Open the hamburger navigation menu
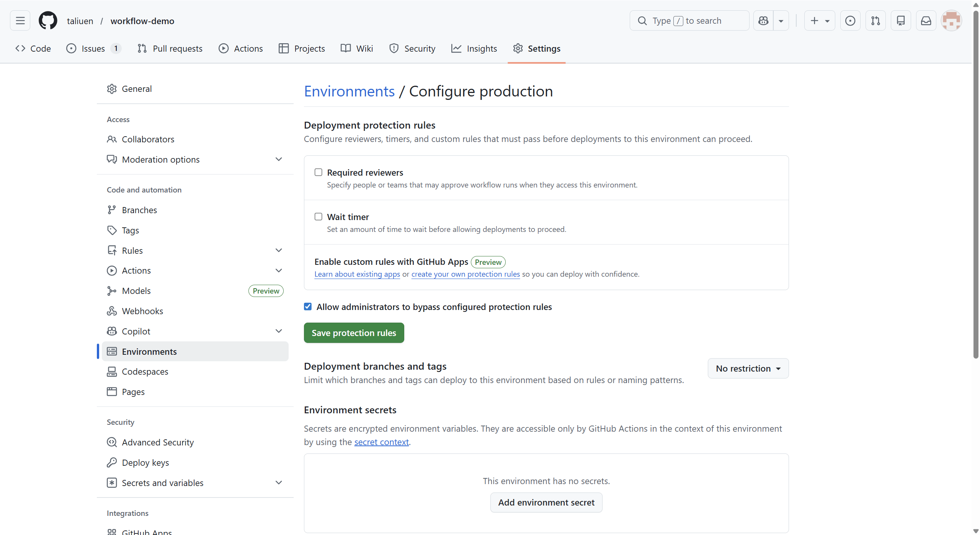 pos(20,21)
